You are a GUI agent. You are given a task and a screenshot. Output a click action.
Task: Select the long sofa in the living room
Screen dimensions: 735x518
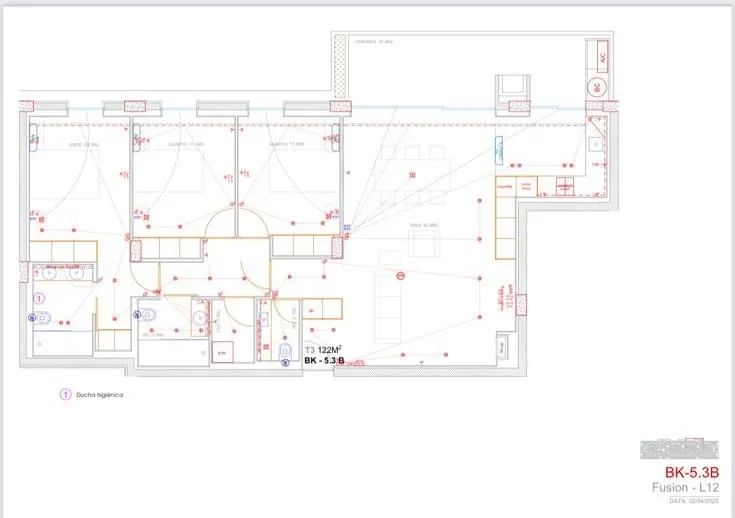(385, 302)
